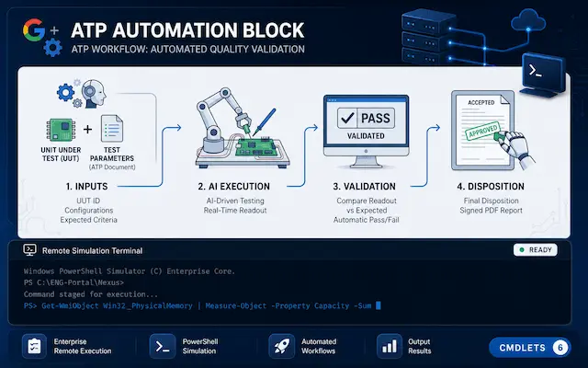Click the 'VALIDATED' label on the monitor
This screenshot has height=368, width=588.
tap(366, 136)
